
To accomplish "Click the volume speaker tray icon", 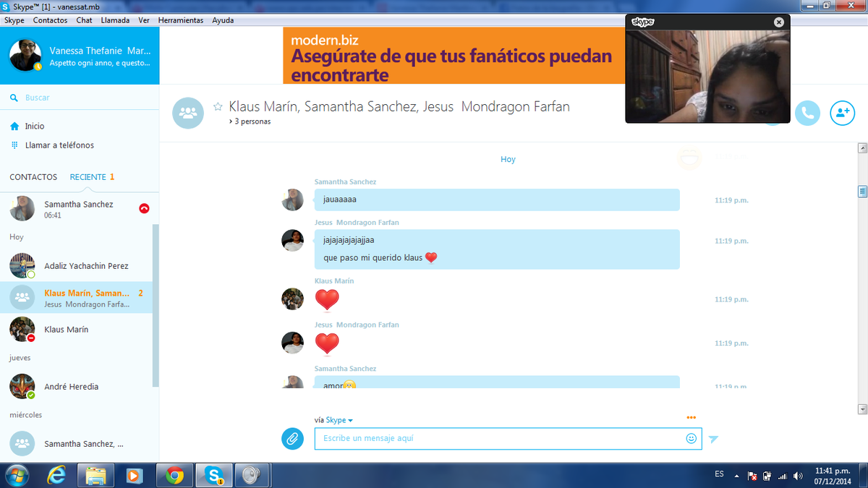I will point(798,476).
